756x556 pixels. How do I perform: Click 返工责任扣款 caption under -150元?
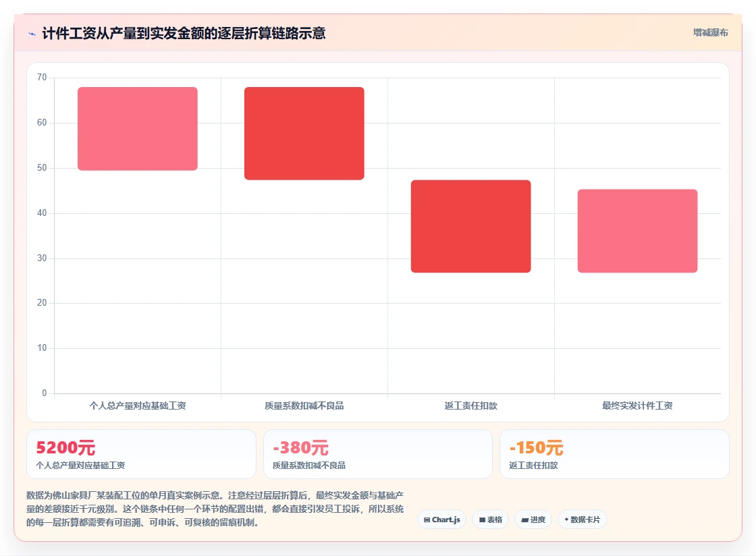(533, 466)
